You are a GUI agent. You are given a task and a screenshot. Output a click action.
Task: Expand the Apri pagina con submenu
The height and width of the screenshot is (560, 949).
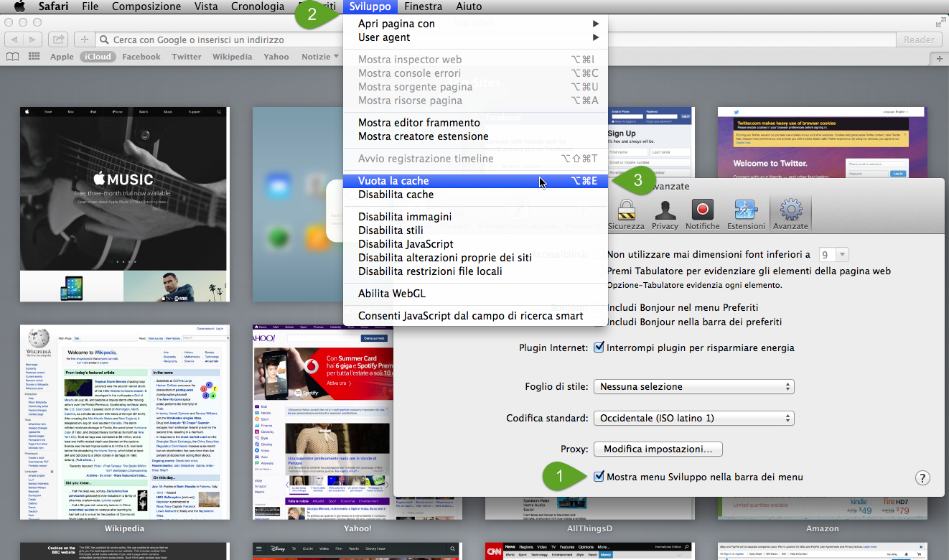coord(475,24)
